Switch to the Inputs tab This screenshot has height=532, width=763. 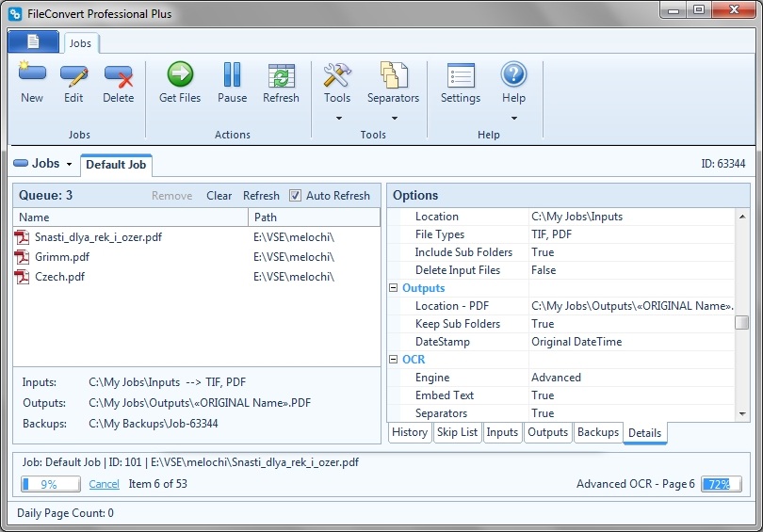pos(502,432)
